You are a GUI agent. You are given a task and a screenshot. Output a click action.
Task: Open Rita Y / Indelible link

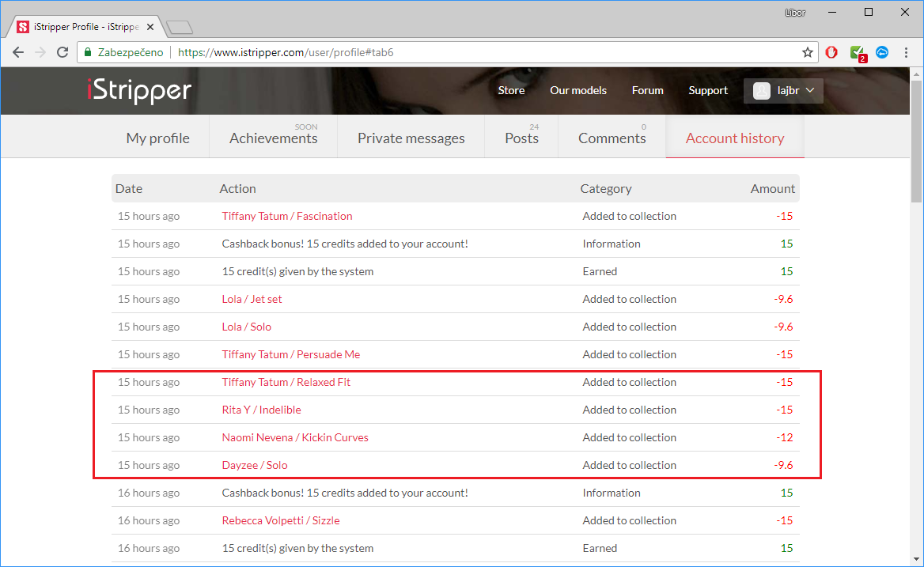click(x=261, y=410)
